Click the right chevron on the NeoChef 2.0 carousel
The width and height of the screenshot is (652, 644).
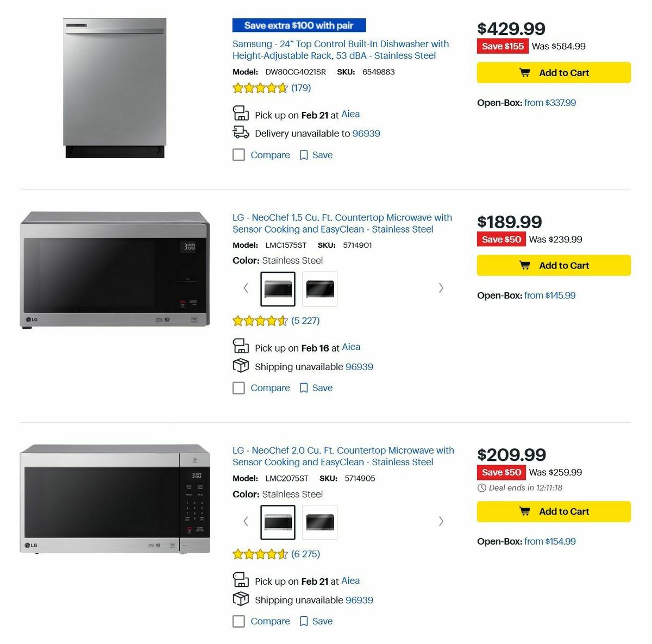click(x=441, y=521)
